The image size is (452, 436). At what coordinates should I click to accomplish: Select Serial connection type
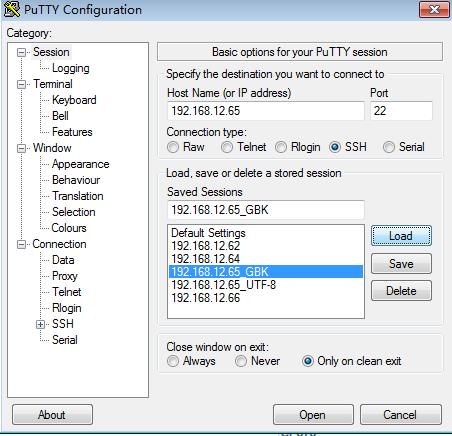tap(389, 147)
